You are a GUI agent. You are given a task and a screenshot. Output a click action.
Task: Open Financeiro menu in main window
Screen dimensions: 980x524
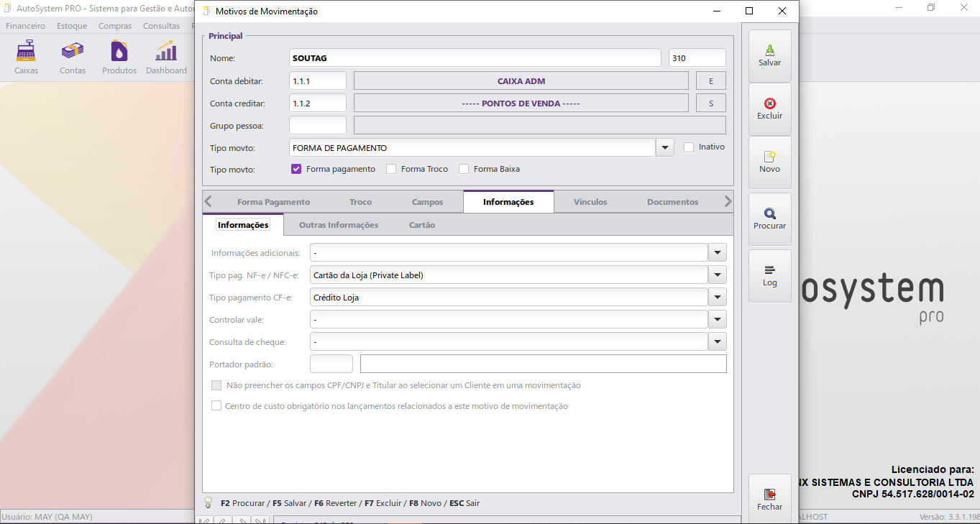(26, 26)
